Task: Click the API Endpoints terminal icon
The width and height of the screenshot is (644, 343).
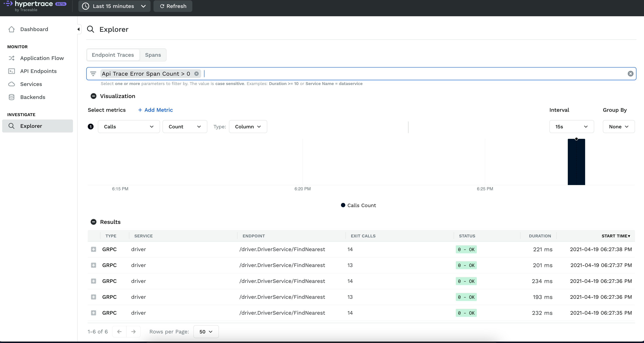Action: click(12, 71)
